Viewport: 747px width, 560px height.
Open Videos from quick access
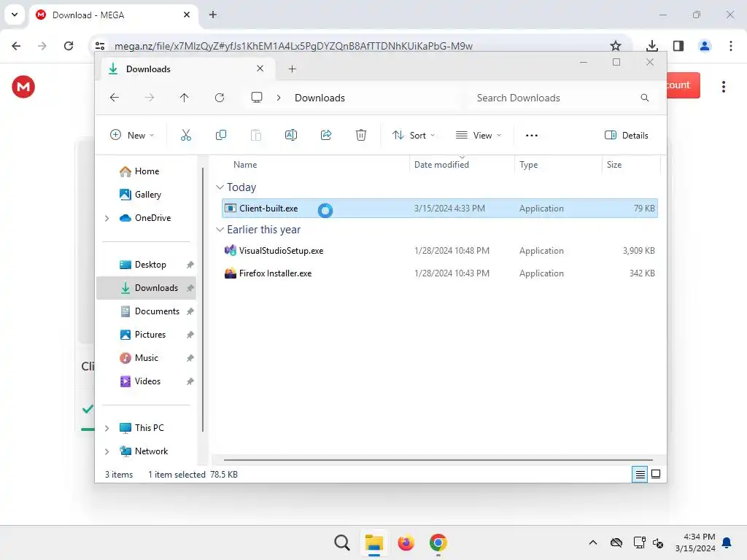(x=146, y=381)
